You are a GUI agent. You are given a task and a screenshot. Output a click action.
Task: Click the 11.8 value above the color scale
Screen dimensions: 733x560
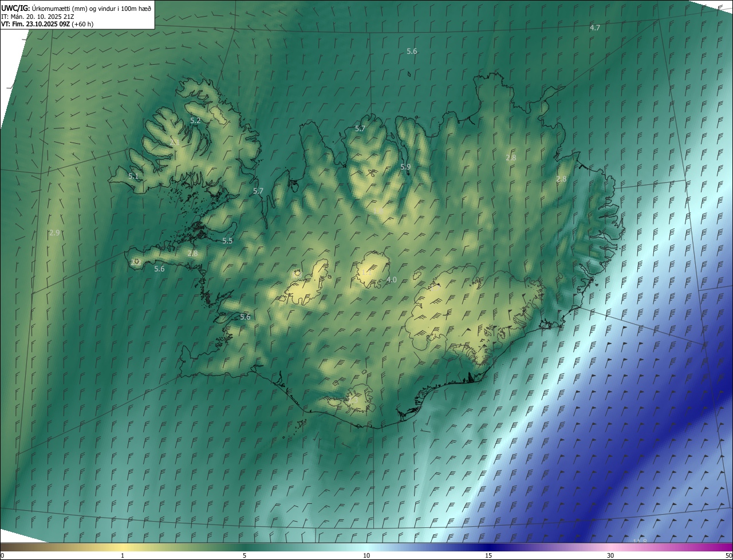click(x=640, y=541)
